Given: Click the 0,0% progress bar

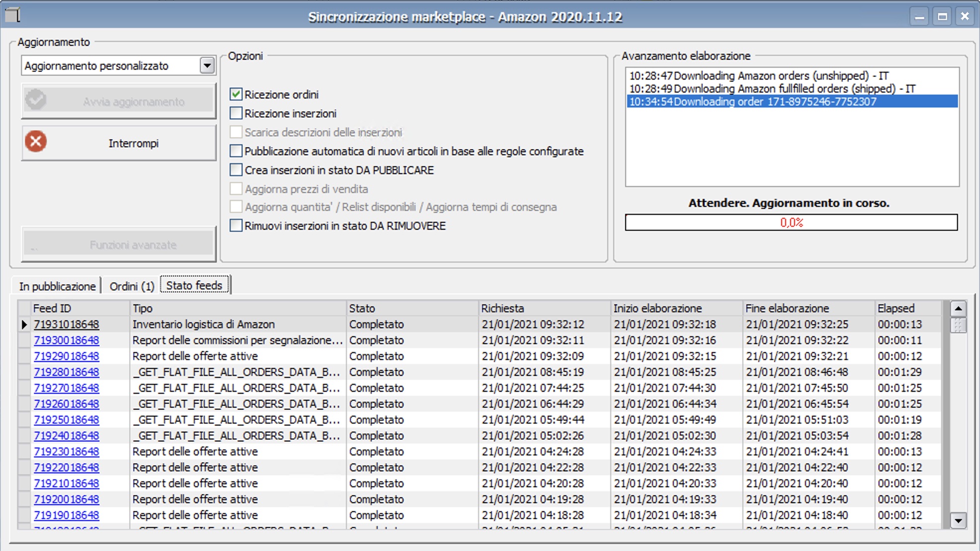Looking at the screenshot, I should 791,222.
